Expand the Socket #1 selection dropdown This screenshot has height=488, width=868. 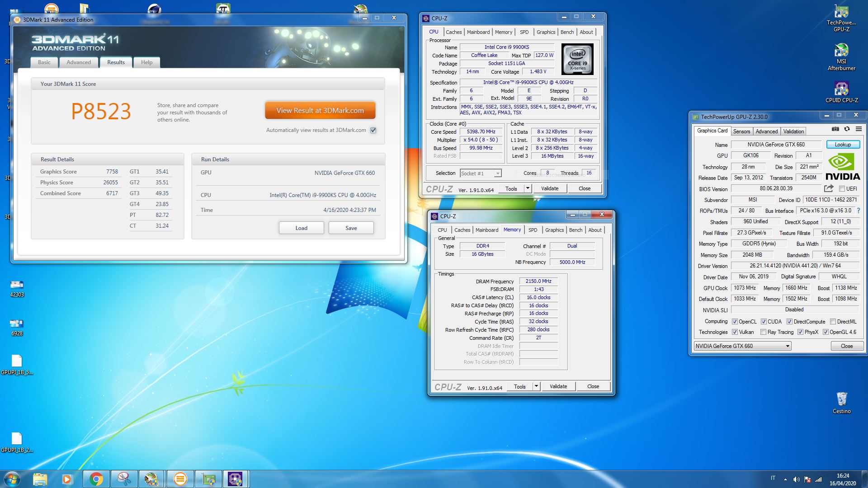point(497,174)
